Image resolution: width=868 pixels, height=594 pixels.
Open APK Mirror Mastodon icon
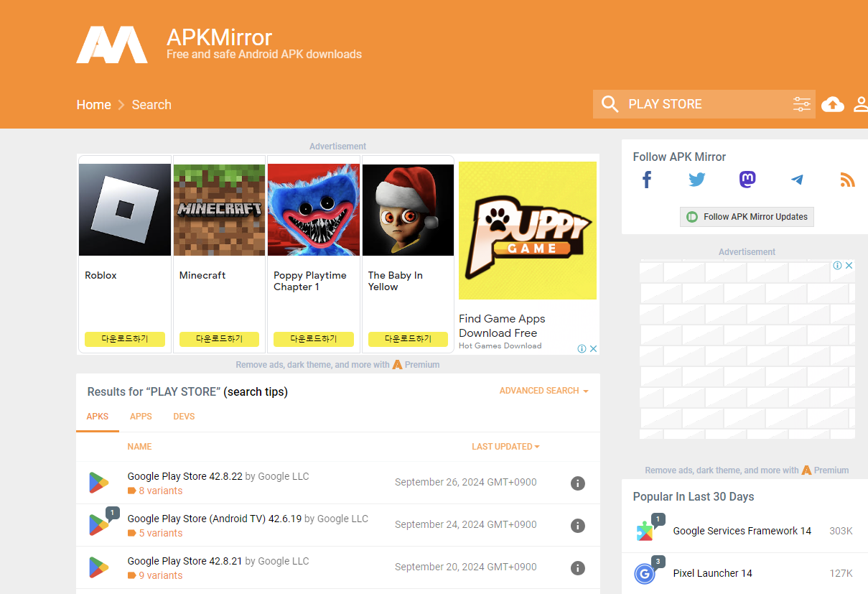(x=747, y=180)
